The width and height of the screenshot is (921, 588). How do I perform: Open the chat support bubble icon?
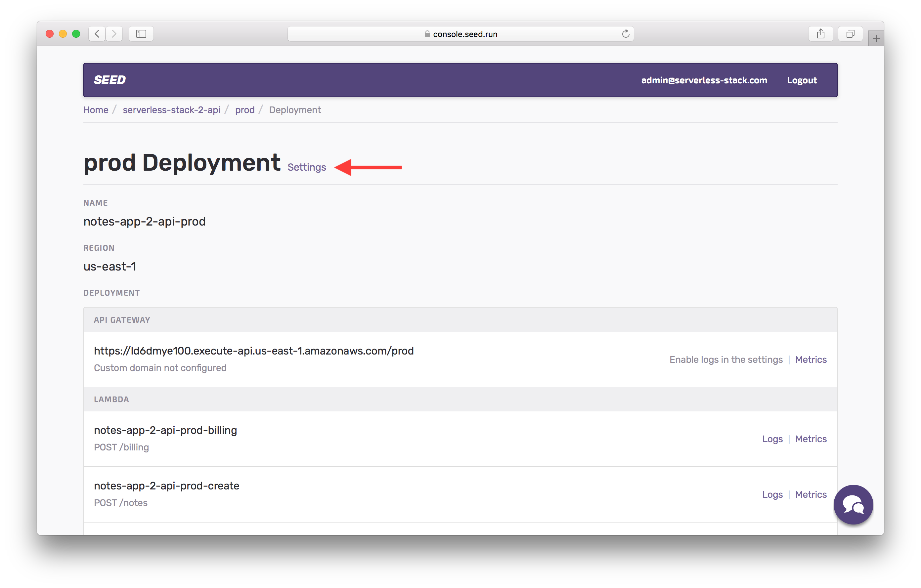click(853, 504)
